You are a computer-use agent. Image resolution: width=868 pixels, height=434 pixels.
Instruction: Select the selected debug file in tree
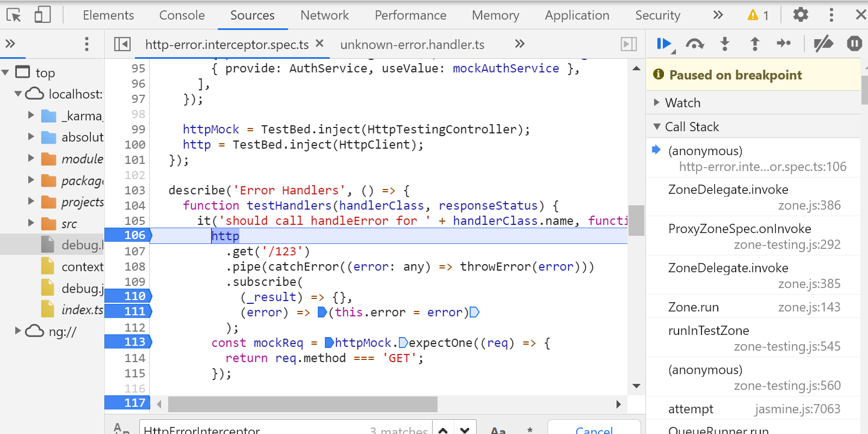pyautogui.click(x=52, y=244)
